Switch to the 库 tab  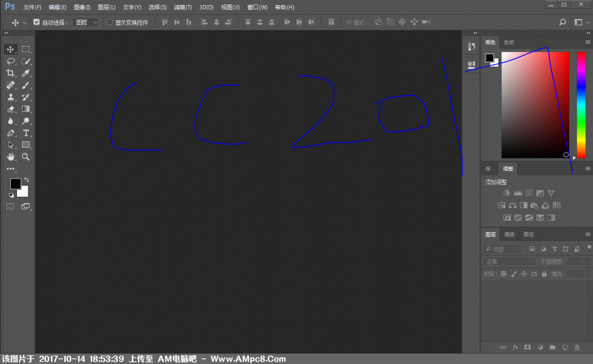pyautogui.click(x=488, y=169)
